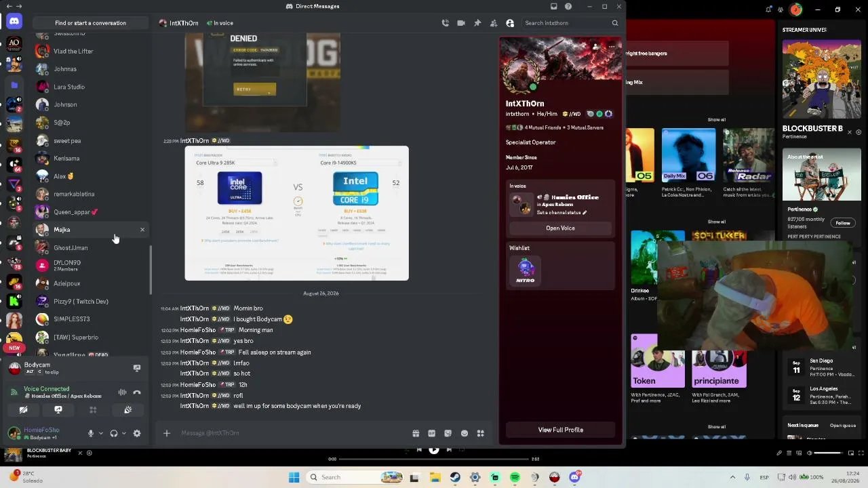This screenshot has width=868, height=488.
Task: Open Discord home direct messages button
Action: pyautogui.click(x=14, y=22)
